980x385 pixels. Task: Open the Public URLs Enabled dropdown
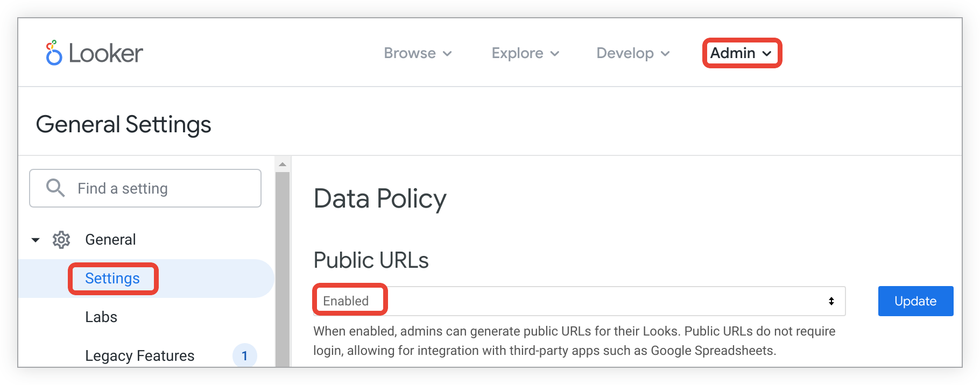click(x=579, y=301)
